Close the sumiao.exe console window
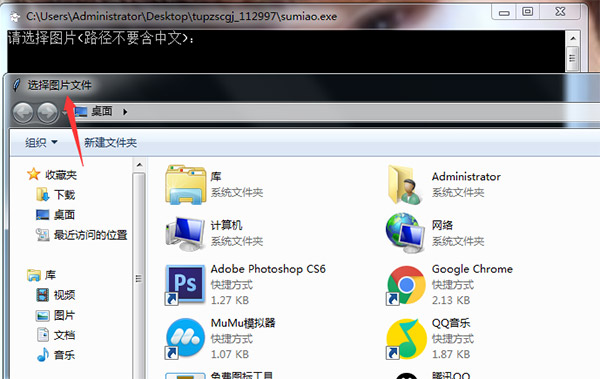 click(560, 12)
